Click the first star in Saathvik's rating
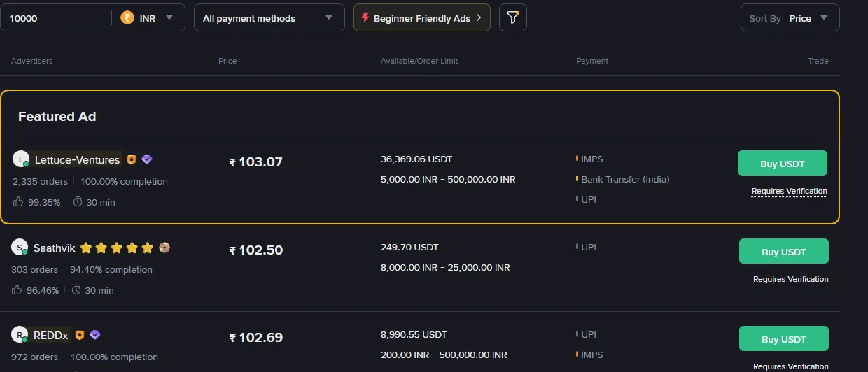The height and width of the screenshot is (372, 868). coord(86,248)
